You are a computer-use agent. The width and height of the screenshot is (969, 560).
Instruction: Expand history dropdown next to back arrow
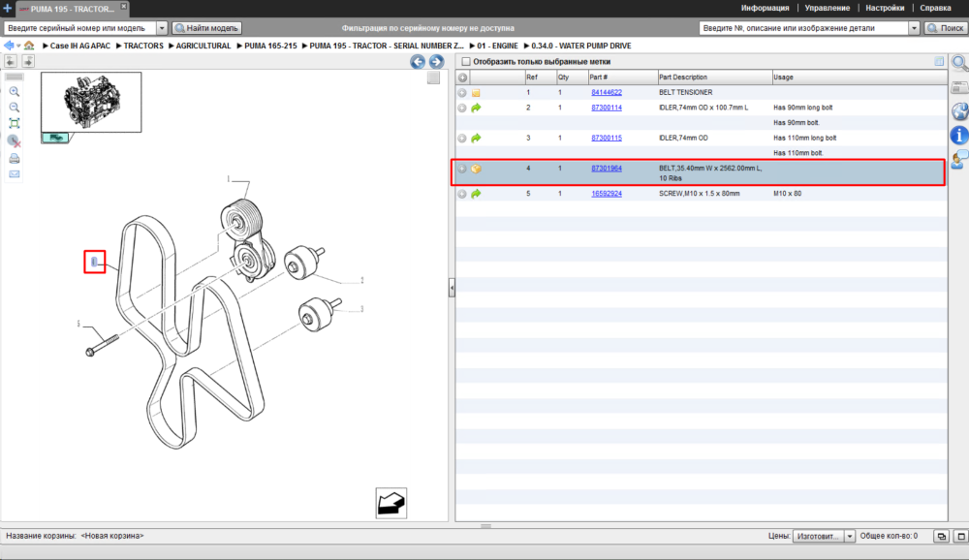pos(18,46)
